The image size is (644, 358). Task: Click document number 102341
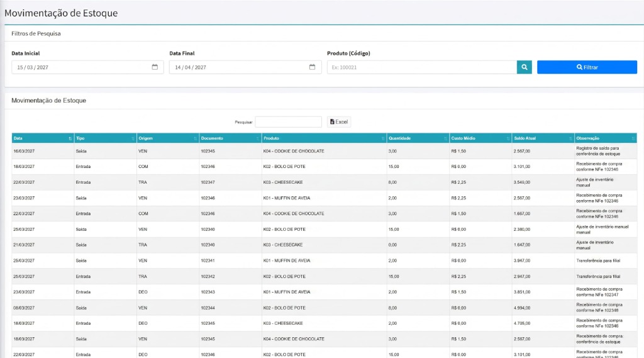point(208,260)
